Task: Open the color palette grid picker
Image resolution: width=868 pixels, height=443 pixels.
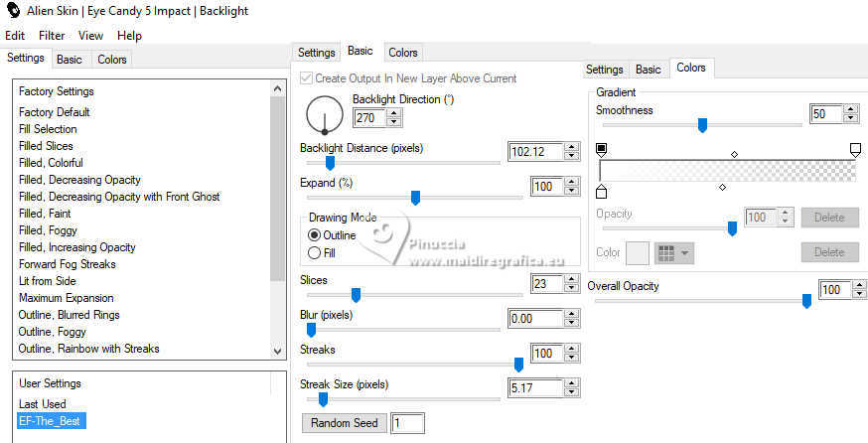Action: [673, 253]
